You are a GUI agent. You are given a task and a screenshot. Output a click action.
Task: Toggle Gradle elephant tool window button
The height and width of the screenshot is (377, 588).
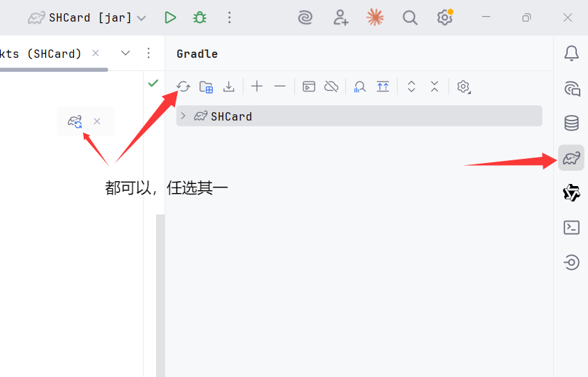[x=571, y=157]
